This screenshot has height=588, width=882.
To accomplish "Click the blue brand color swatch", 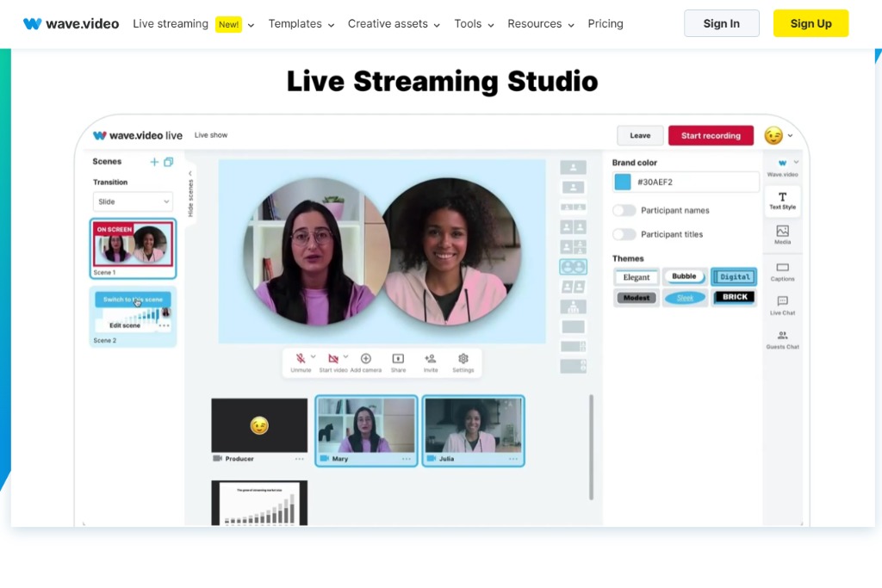I will point(622,182).
